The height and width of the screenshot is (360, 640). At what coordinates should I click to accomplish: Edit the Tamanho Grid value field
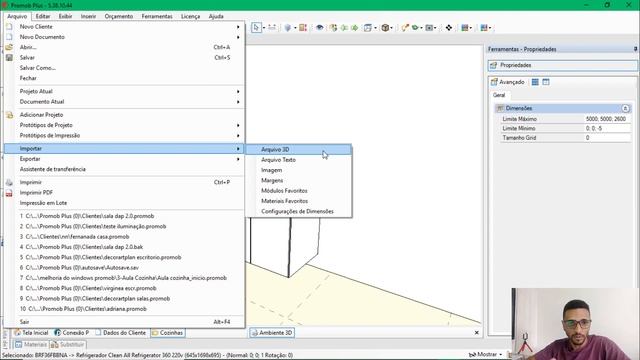click(607, 138)
